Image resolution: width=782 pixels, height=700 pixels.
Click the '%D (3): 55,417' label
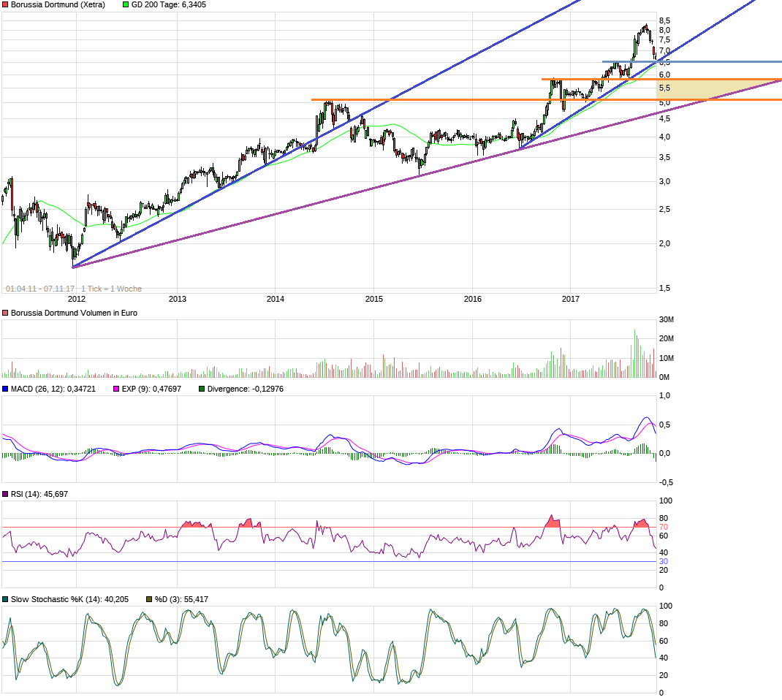pyautogui.click(x=181, y=599)
